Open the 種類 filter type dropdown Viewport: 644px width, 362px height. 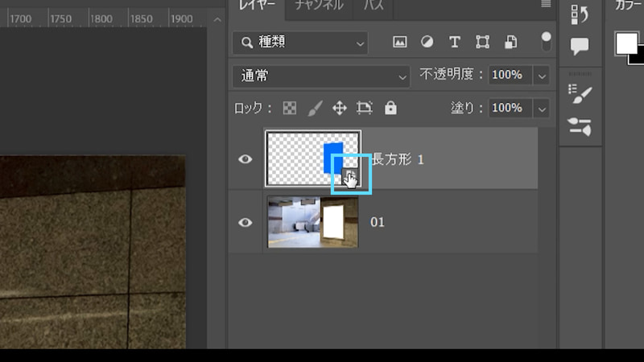point(300,43)
